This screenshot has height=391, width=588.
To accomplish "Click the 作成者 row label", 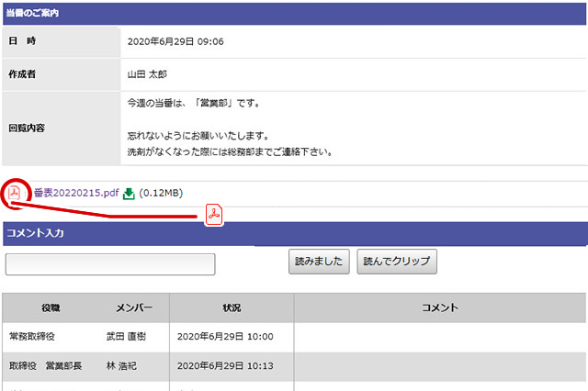I will point(22,74).
